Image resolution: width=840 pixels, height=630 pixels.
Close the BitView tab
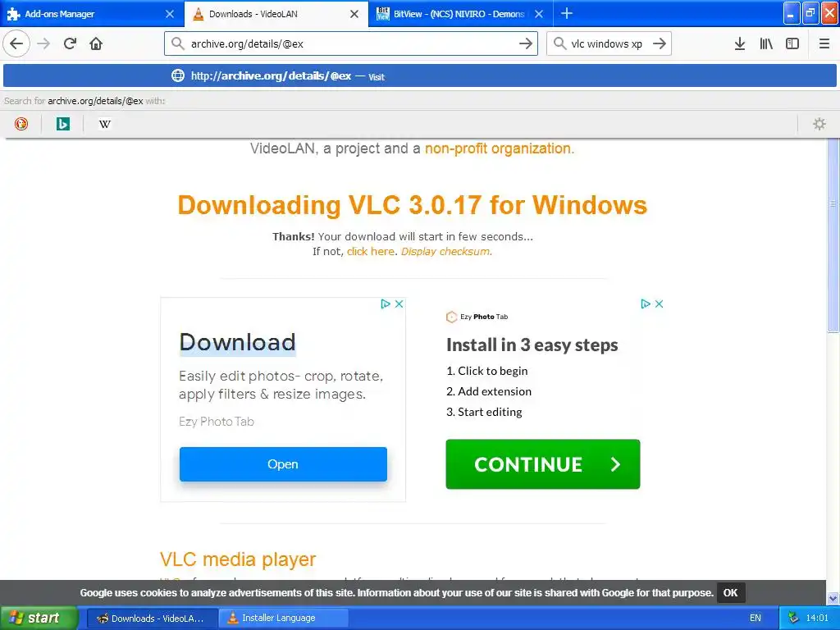tap(539, 14)
